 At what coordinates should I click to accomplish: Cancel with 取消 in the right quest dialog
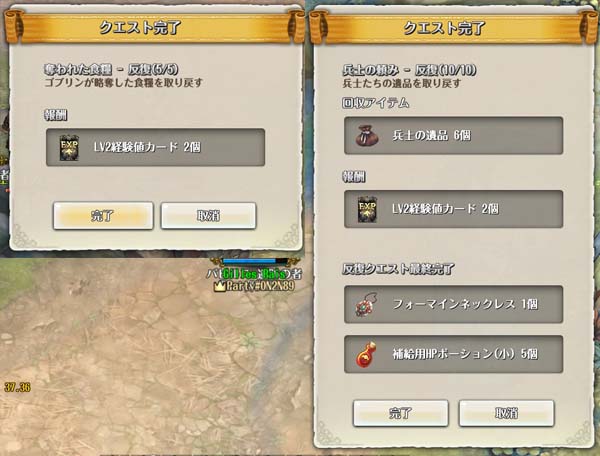pos(506,413)
